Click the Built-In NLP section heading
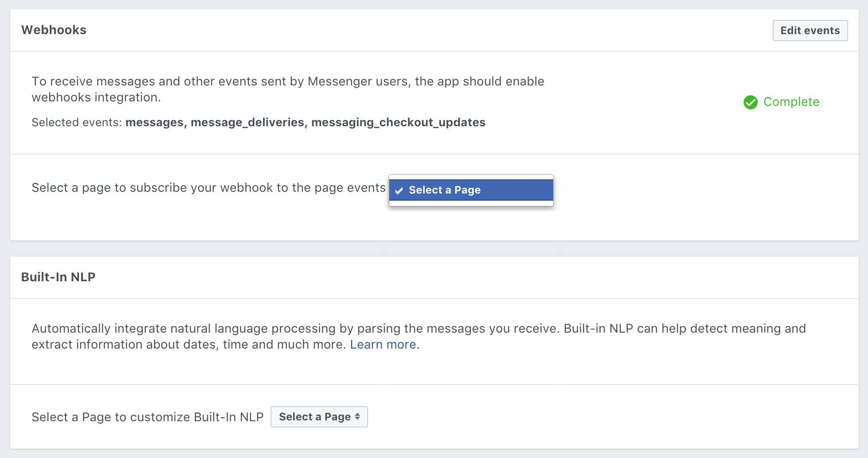 click(x=58, y=277)
